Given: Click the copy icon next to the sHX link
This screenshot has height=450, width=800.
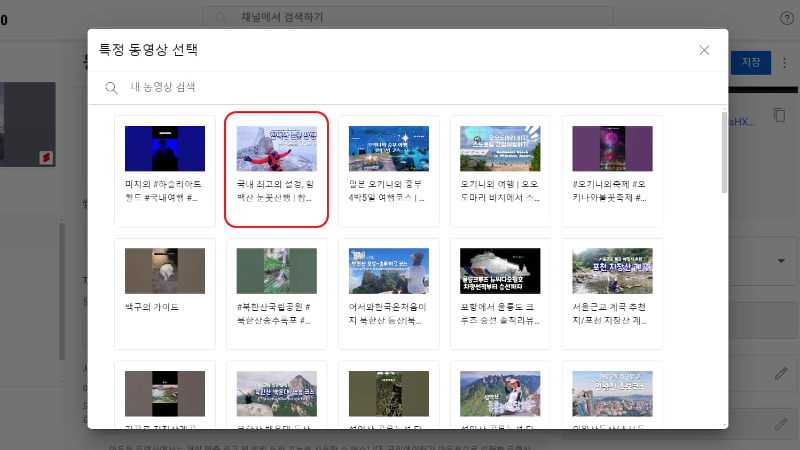Looking at the screenshot, I should coord(779,115).
